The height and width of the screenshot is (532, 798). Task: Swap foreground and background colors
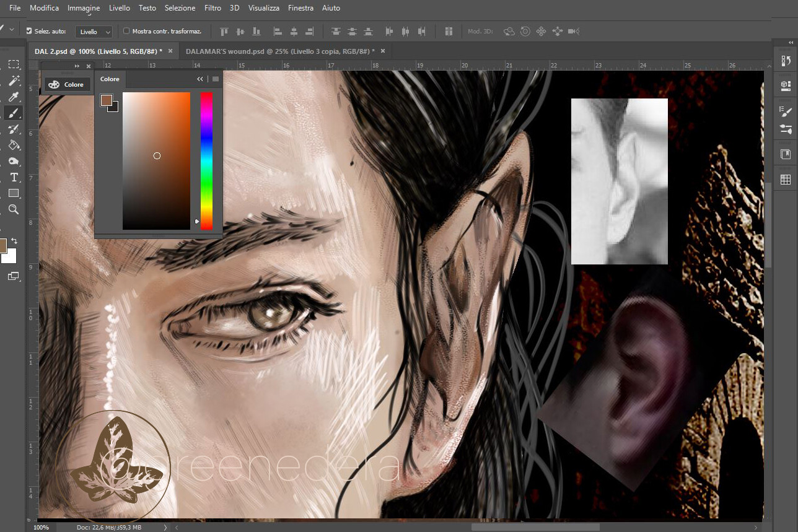coord(14,241)
